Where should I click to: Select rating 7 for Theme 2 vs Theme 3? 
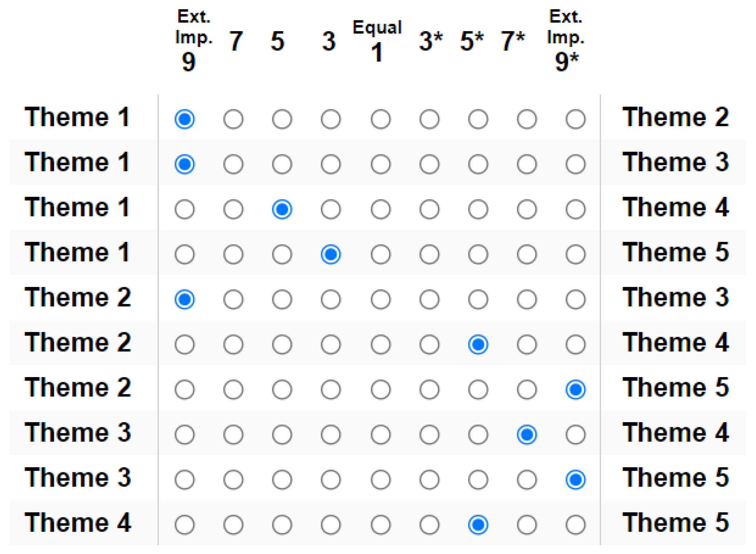click(x=233, y=300)
